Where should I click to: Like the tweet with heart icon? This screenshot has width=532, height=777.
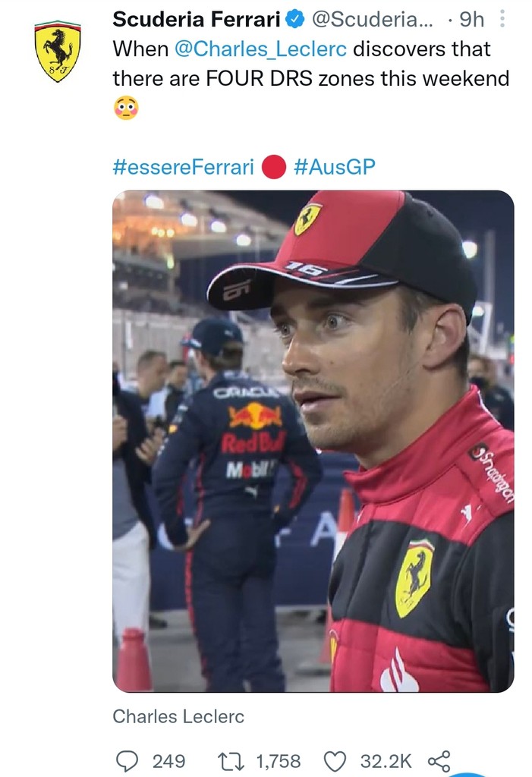click(335, 760)
